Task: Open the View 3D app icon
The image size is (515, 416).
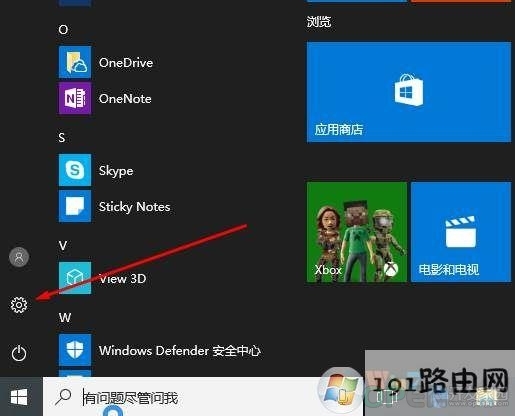Action: [75, 278]
